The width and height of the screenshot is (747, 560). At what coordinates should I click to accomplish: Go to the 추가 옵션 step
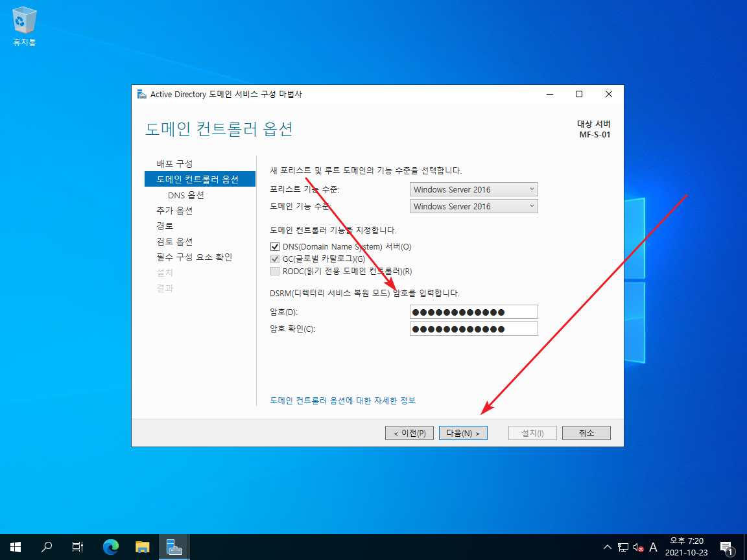pos(175,211)
